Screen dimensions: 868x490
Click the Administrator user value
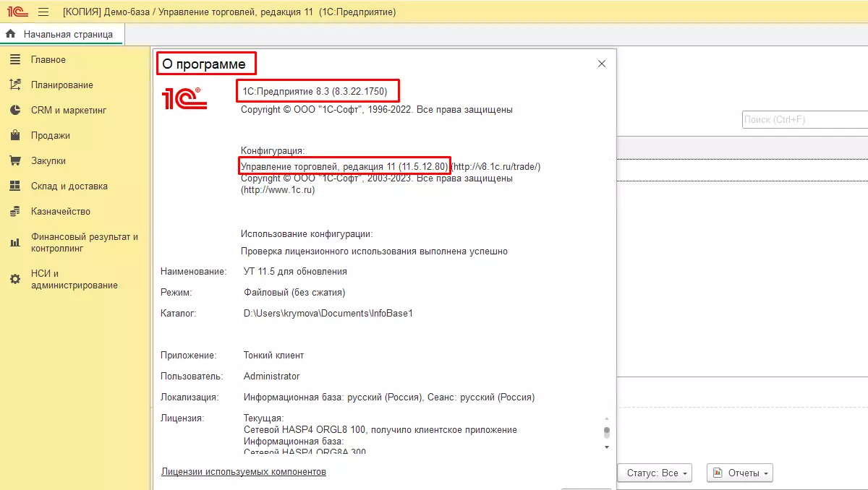271,376
